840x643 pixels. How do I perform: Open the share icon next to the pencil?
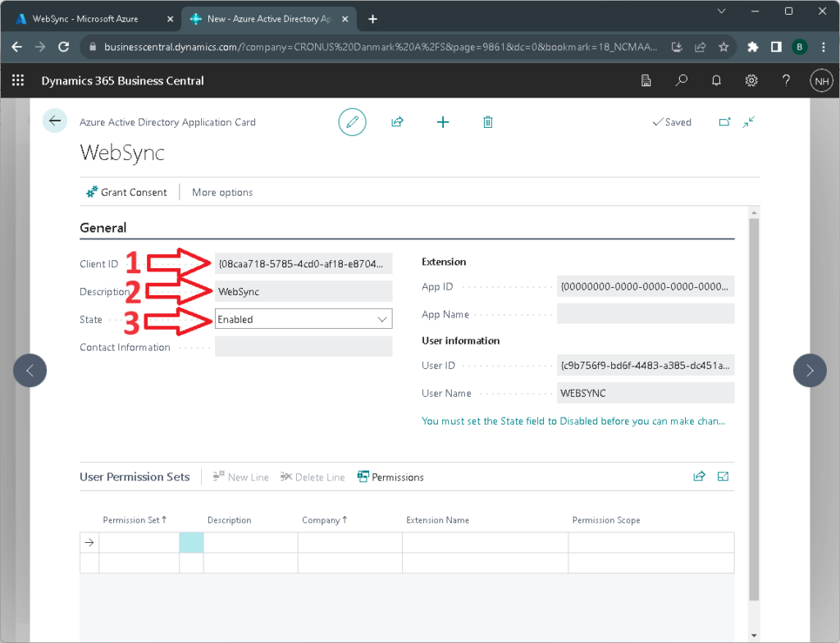397,121
